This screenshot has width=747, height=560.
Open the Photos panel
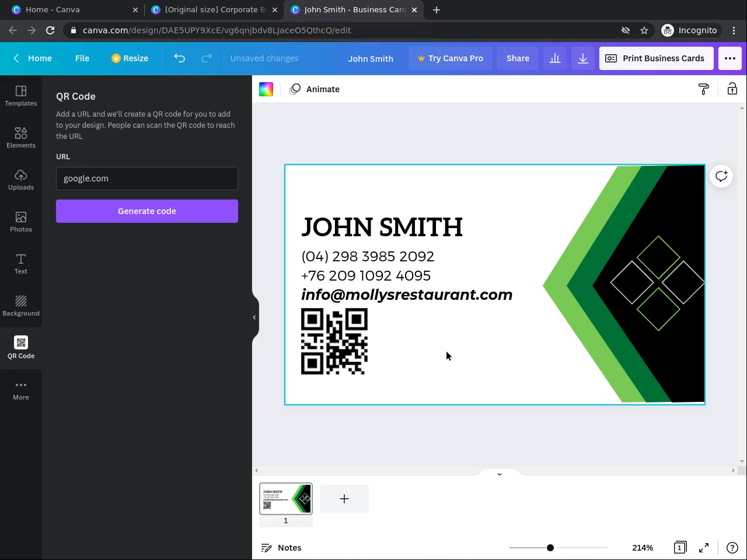21,222
